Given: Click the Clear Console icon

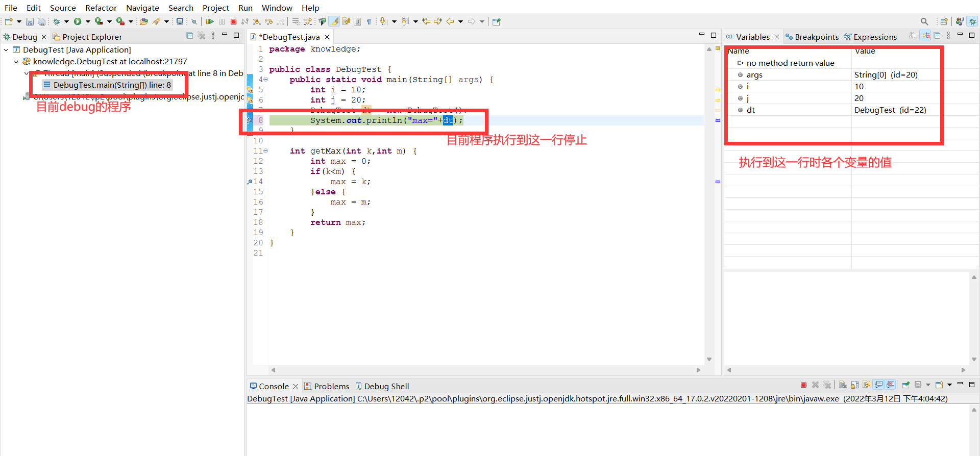Looking at the screenshot, I should point(843,385).
